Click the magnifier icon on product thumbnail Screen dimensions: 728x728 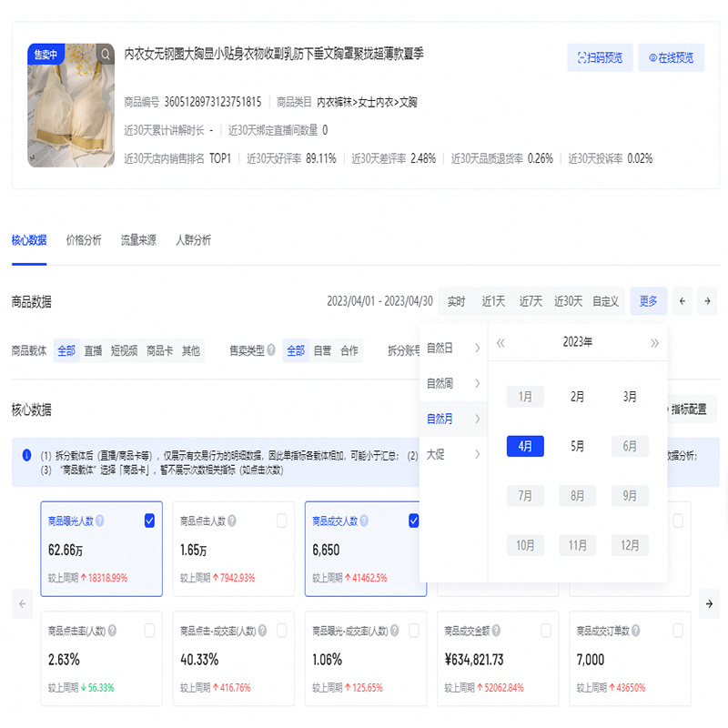click(106, 55)
